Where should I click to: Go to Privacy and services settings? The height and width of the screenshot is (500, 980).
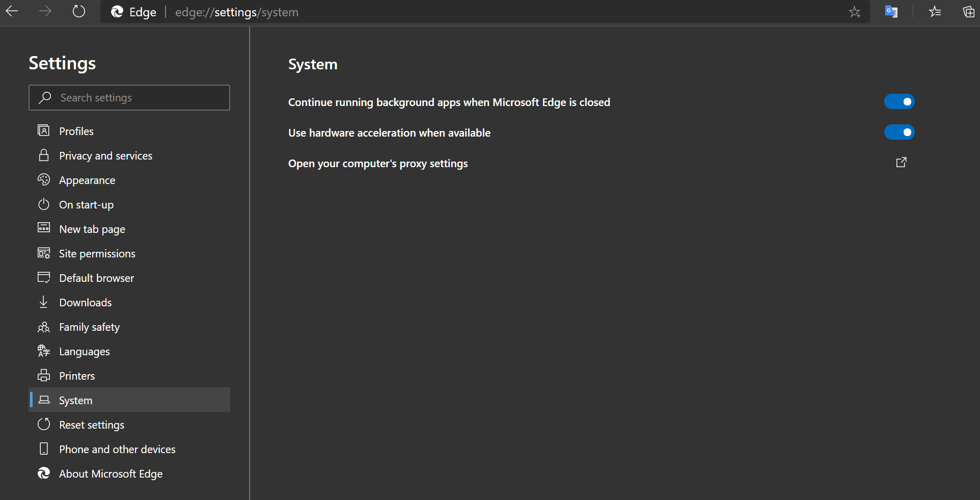(105, 156)
